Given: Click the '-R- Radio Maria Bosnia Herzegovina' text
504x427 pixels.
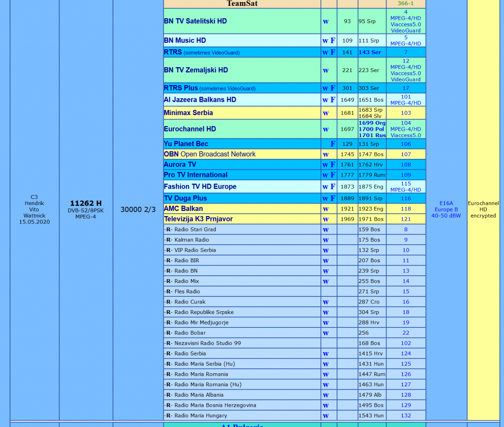Looking at the screenshot, I should (210, 405).
